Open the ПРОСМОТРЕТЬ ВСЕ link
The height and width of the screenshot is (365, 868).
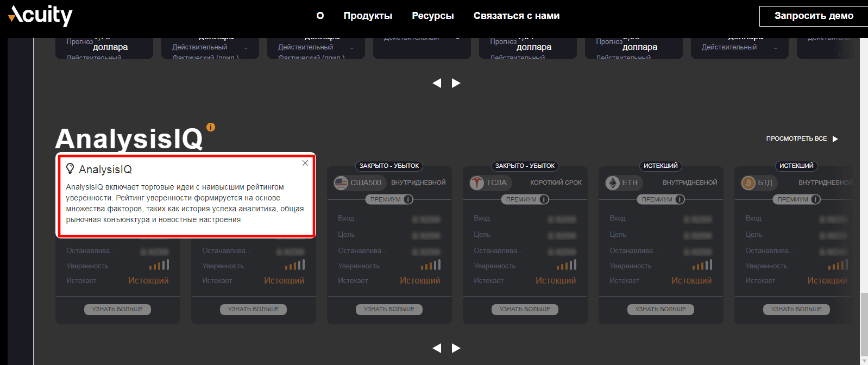tap(796, 139)
